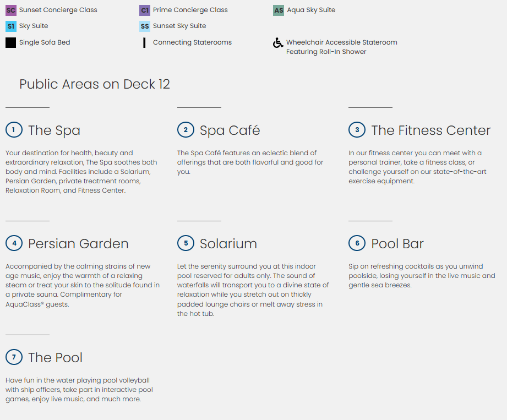The width and height of the screenshot is (507, 420).
Task: Click the number 4 Persian Garden circle
Action: click(14, 243)
